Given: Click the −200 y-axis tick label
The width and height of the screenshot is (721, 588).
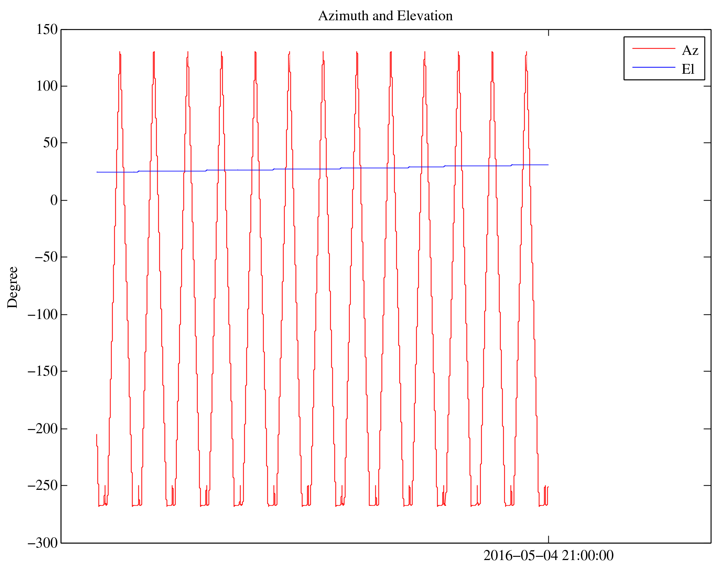Looking at the screenshot, I should pyautogui.click(x=42, y=429).
